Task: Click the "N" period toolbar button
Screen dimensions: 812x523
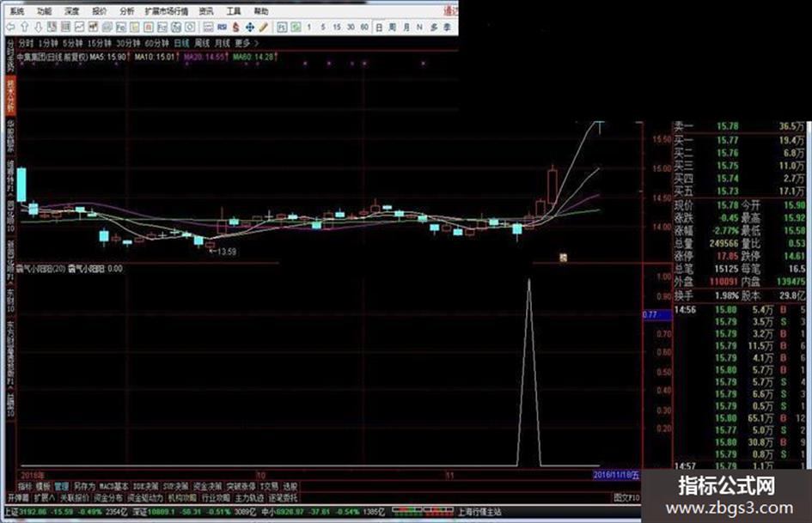Action: [x=419, y=27]
